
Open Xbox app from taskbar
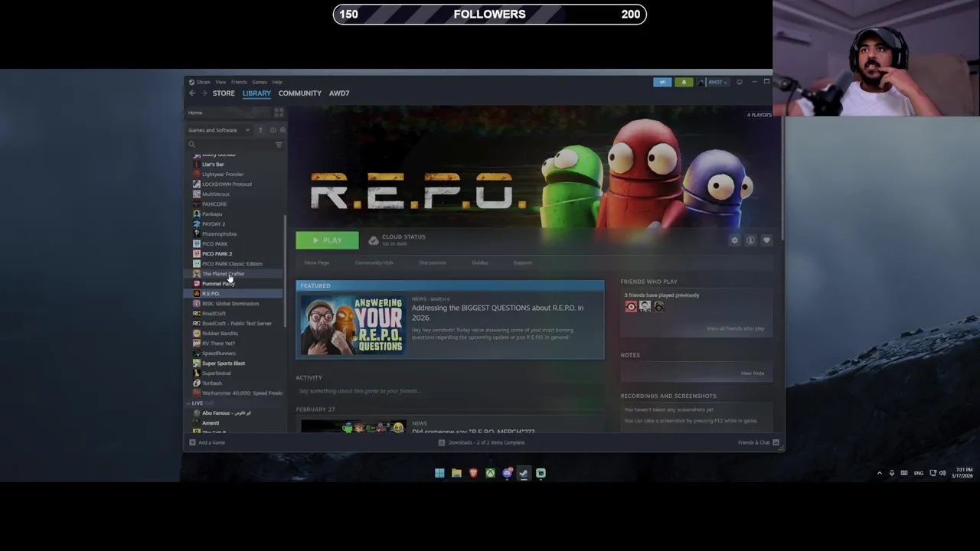click(490, 473)
